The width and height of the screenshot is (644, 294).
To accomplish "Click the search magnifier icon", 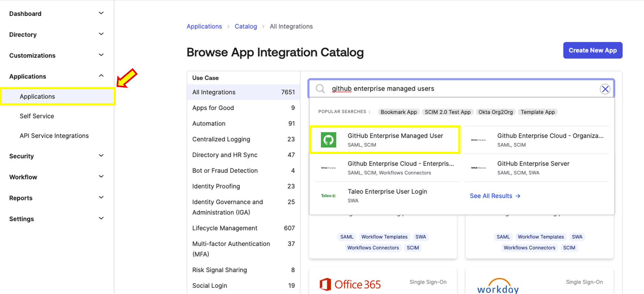I will [x=320, y=89].
